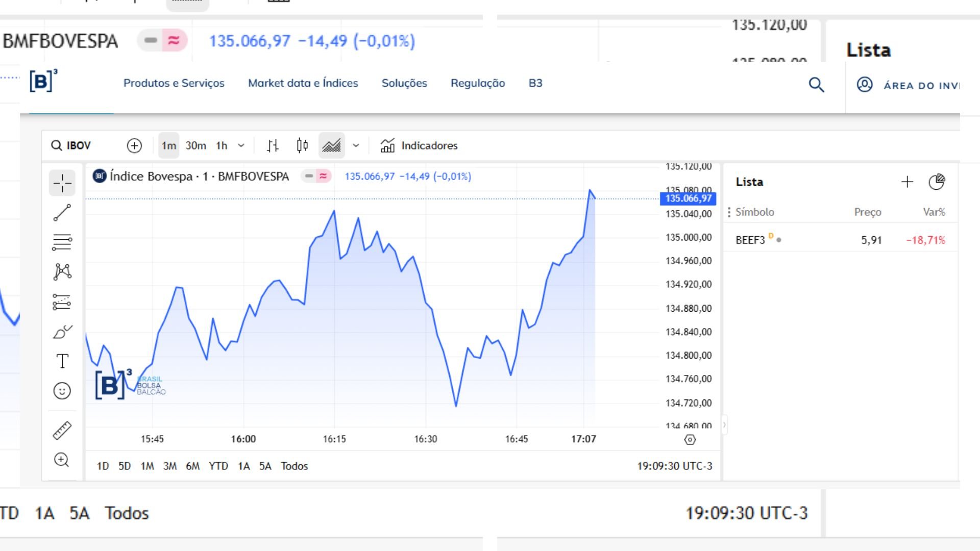Sort the list by Preço column
Screen dimensions: 980x551
click(868, 212)
